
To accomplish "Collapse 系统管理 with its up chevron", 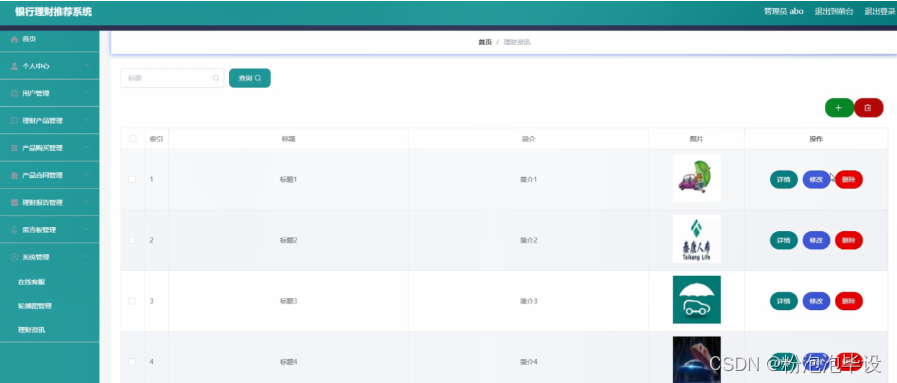I will [x=87, y=257].
